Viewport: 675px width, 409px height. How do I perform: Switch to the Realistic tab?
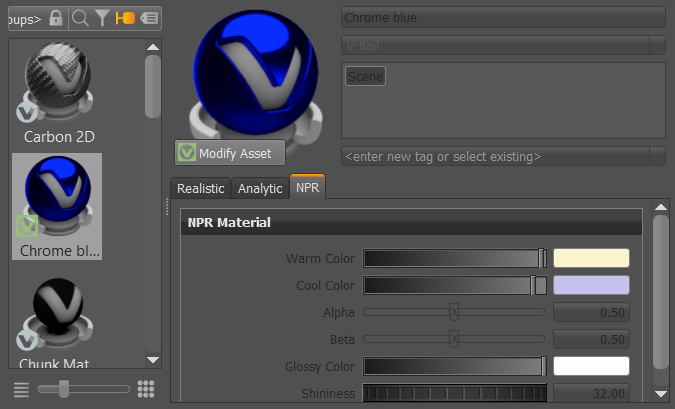click(x=201, y=189)
